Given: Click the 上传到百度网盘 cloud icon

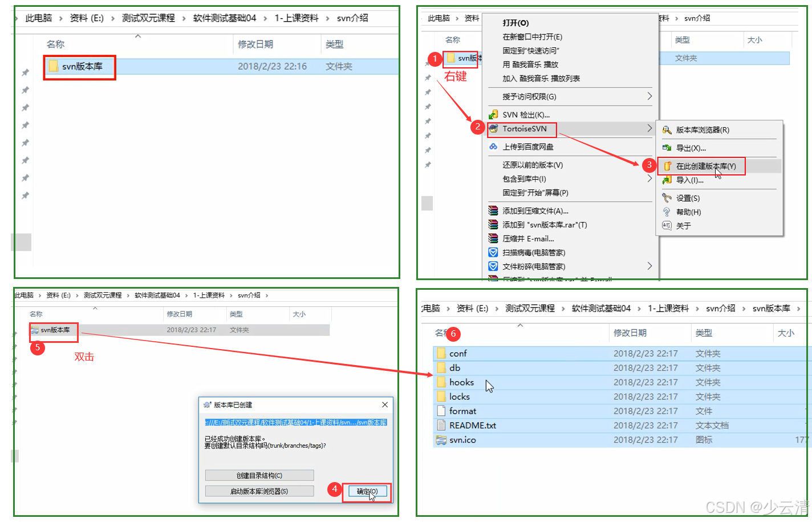Looking at the screenshot, I should click(493, 147).
